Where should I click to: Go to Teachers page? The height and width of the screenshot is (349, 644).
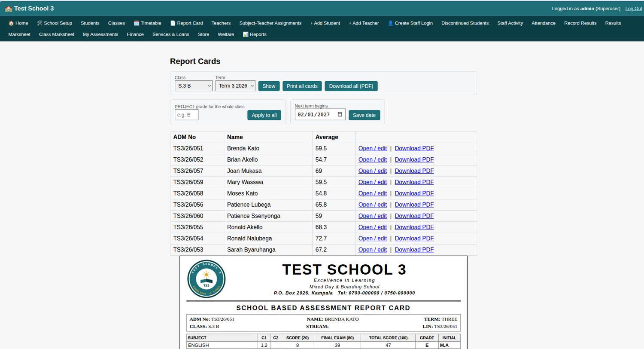coord(221,23)
